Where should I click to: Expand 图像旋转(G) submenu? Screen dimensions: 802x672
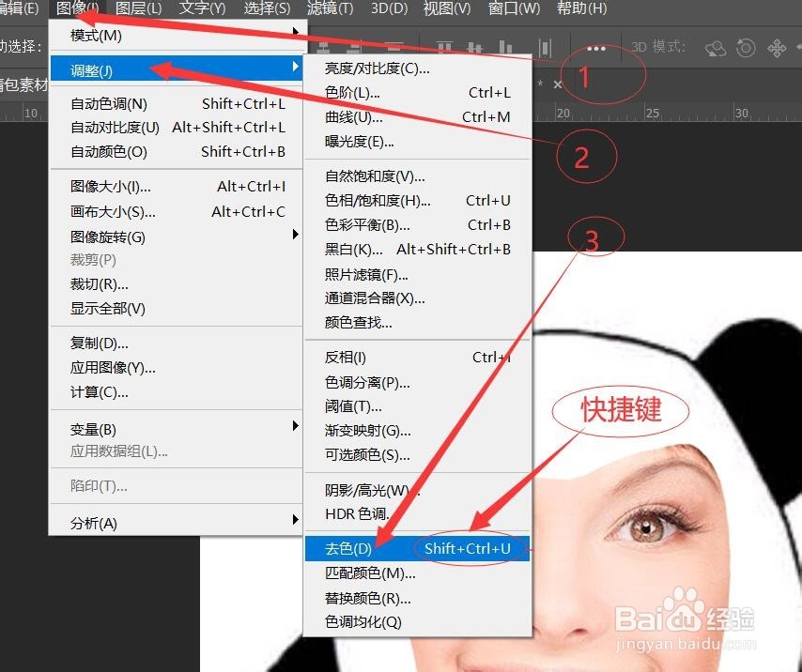pos(177,237)
